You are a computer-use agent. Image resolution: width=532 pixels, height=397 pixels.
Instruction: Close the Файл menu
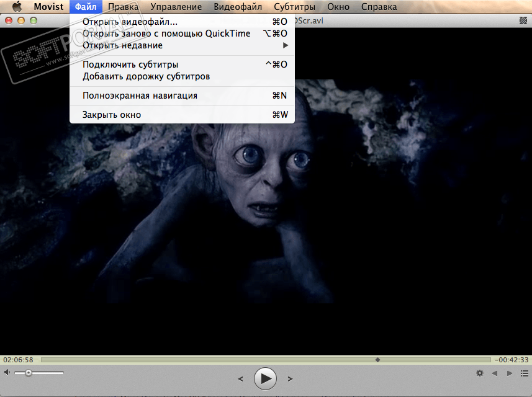click(86, 6)
